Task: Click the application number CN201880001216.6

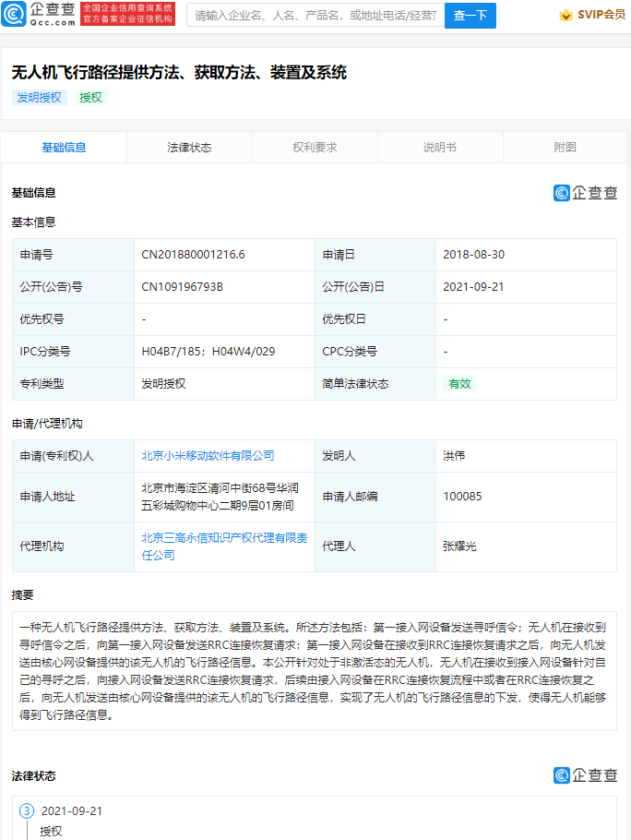Action: pyautogui.click(x=193, y=255)
